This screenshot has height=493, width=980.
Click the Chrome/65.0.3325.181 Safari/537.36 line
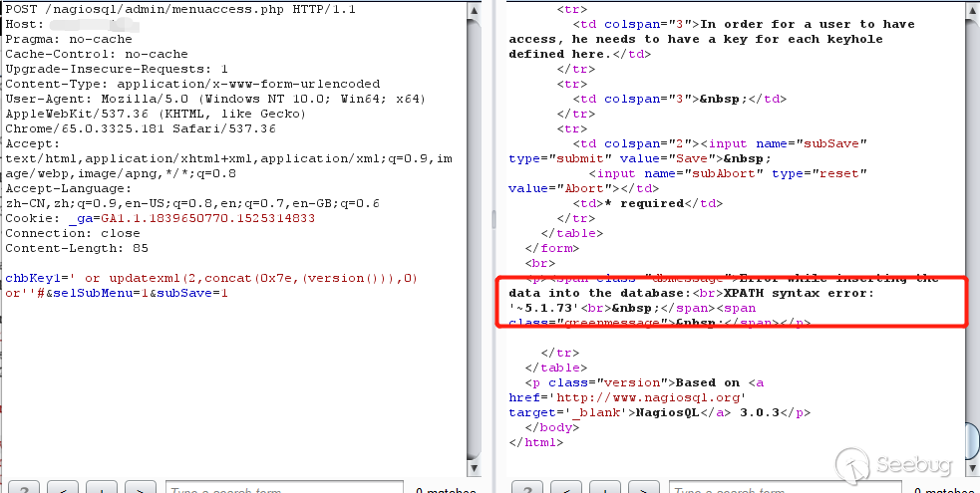[x=141, y=129]
